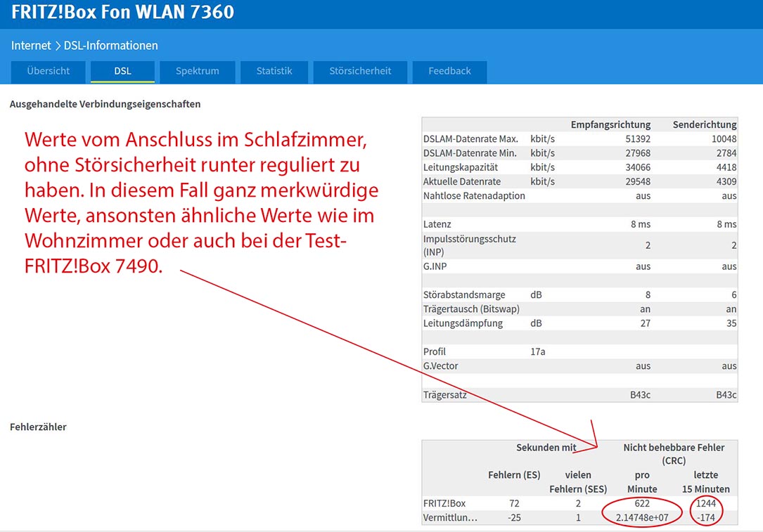Click the FRITZ!Box Fon WLAN 7360 title
This screenshot has height=532, width=763.
pos(123,12)
